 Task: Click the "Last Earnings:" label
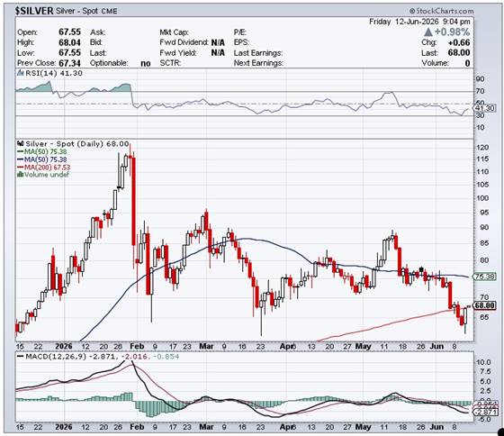point(258,53)
